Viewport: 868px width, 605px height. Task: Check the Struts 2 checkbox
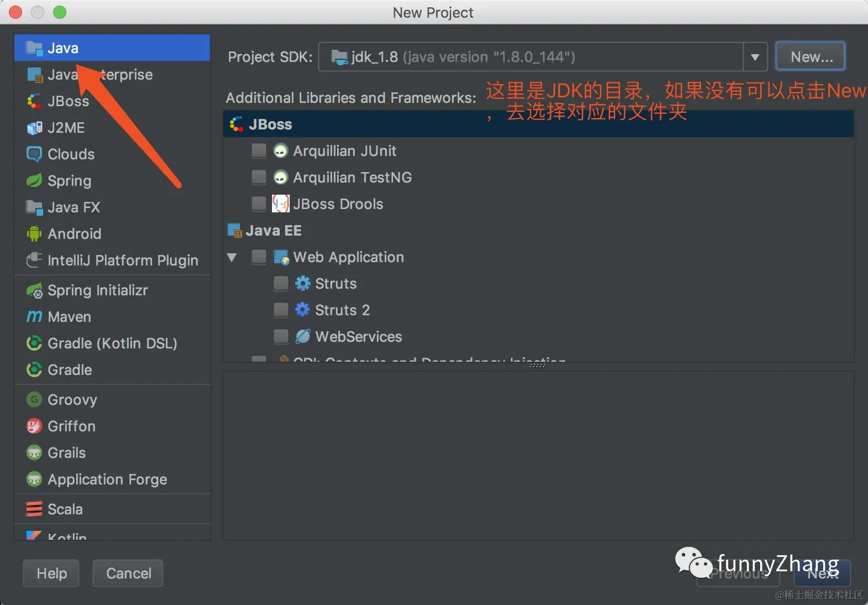pyautogui.click(x=281, y=310)
